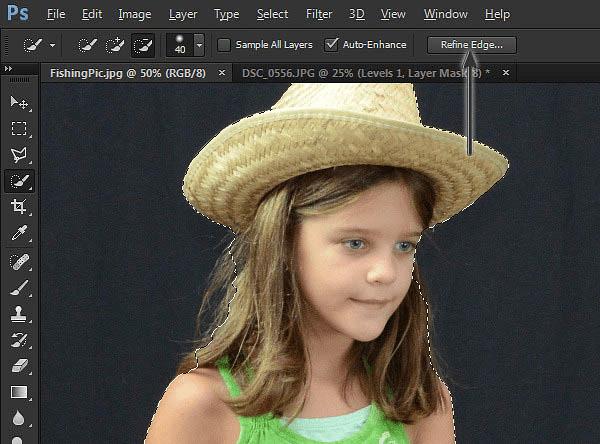Close the DSC_0556.JPG document tab
Image resolution: width=600 pixels, height=444 pixels.
tap(506, 72)
